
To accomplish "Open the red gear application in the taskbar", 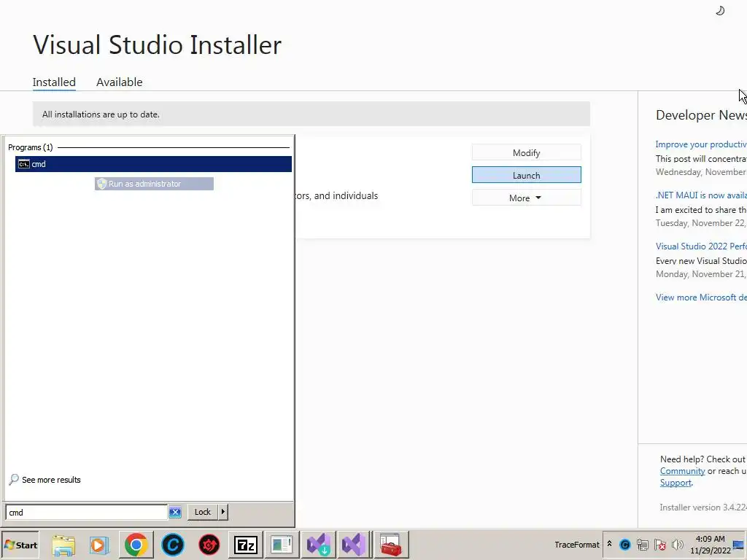I will tap(209, 545).
